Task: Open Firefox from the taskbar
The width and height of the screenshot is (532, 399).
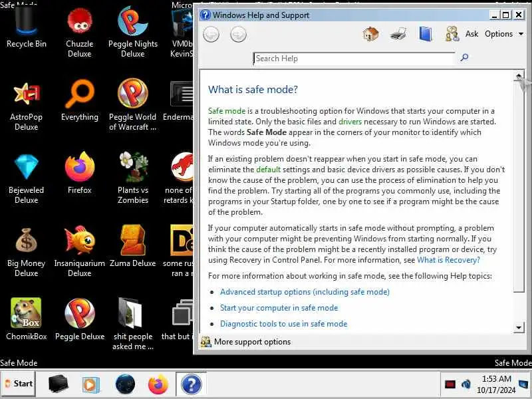Action: 158,384
